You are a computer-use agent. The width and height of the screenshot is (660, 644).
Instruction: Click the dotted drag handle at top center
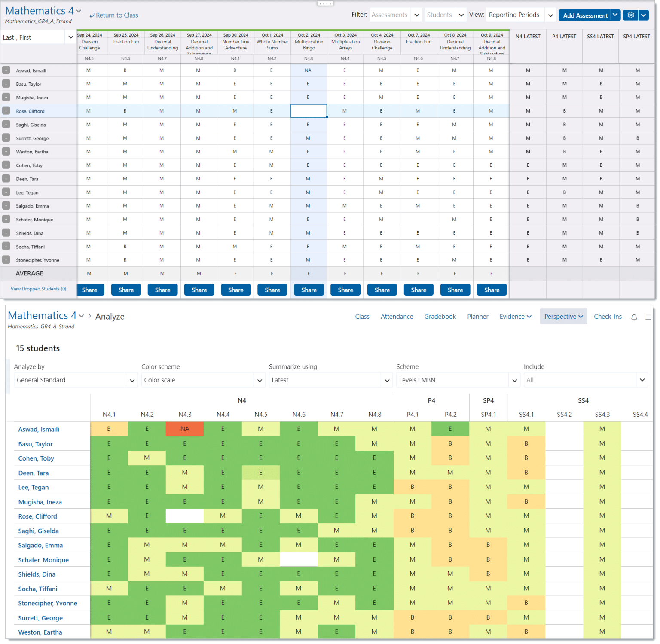325,3
